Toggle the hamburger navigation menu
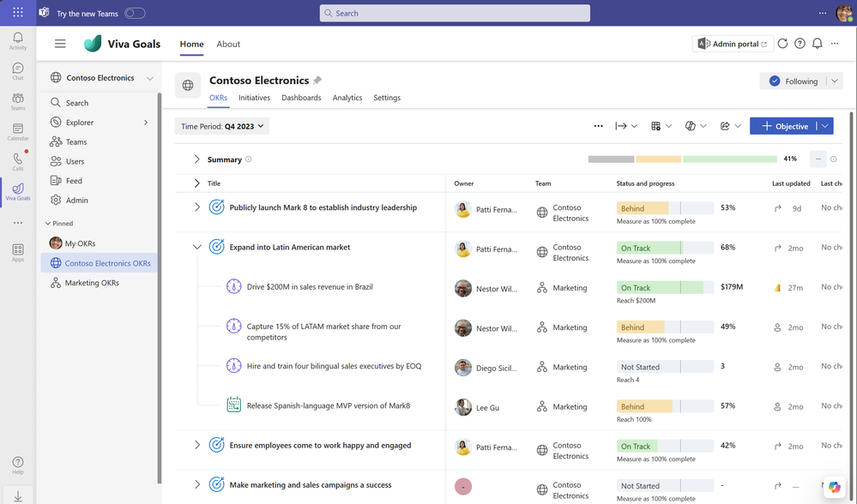Image resolution: width=857 pixels, height=504 pixels. (60, 44)
